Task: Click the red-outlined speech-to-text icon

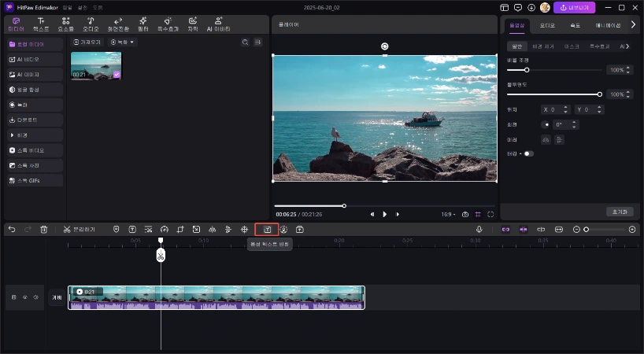Action: pyautogui.click(x=267, y=229)
